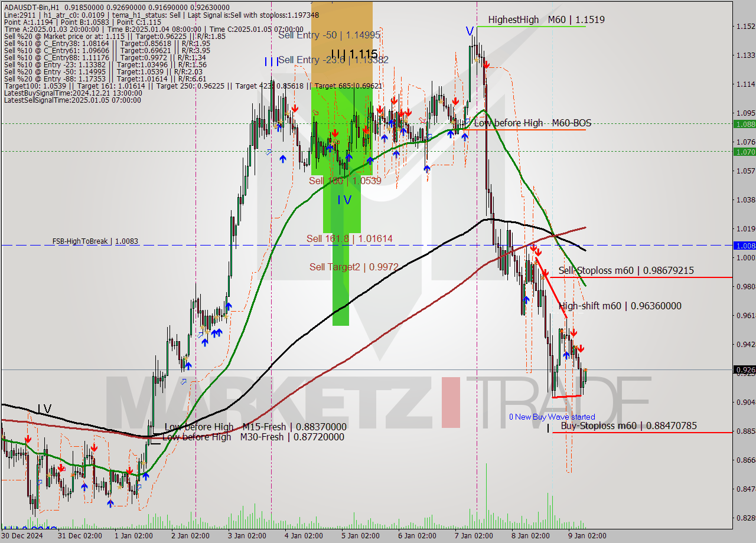Select the 0.885 price axis label

click(x=745, y=431)
